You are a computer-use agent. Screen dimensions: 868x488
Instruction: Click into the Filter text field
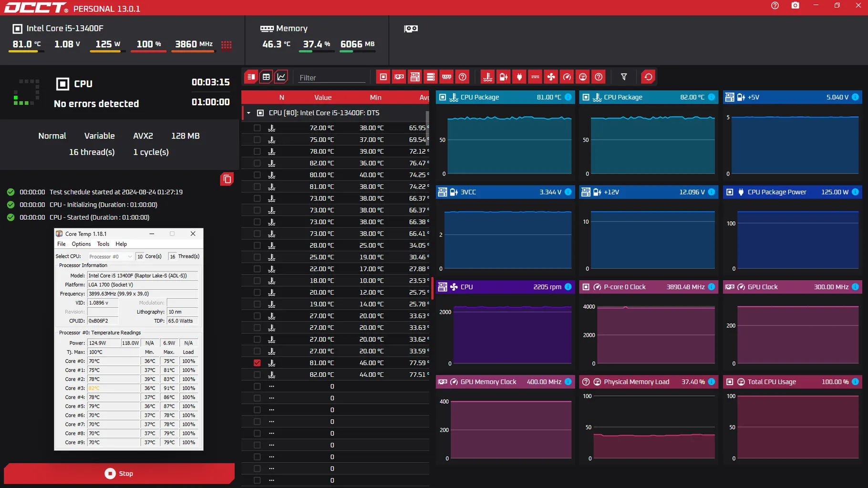click(x=331, y=78)
